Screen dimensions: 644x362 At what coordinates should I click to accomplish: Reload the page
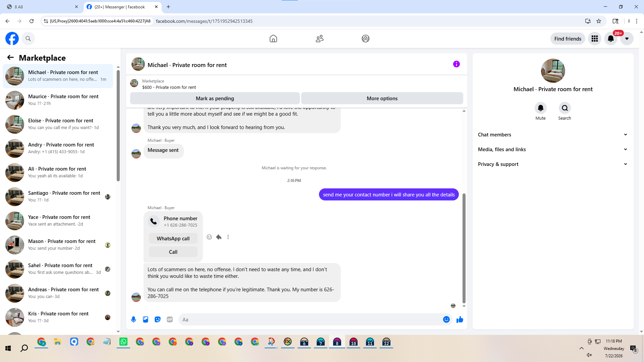[x=32, y=21]
